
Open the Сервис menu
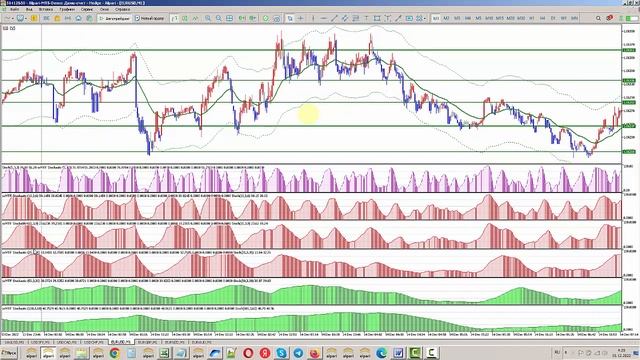point(87,9)
